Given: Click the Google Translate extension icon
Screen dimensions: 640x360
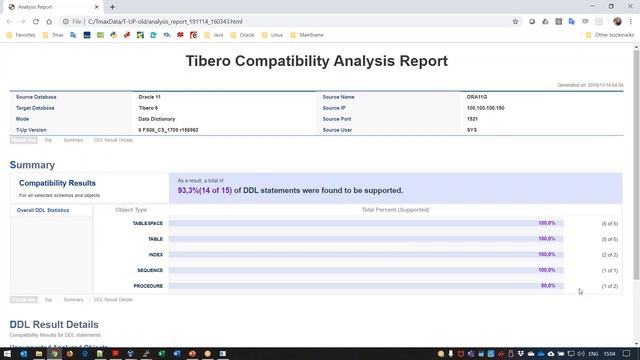Looking at the screenshot, I should [571, 22].
